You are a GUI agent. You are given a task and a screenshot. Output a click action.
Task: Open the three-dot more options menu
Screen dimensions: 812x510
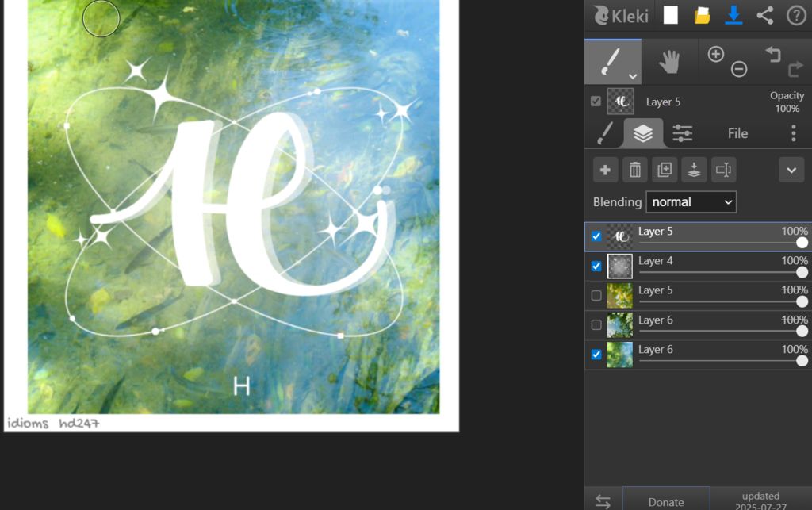(793, 133)
